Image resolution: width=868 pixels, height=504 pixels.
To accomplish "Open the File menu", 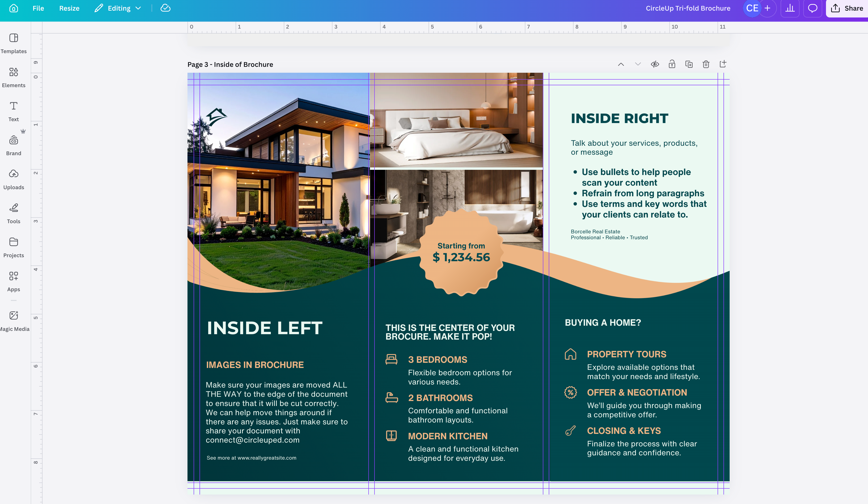I will [38, 8].
